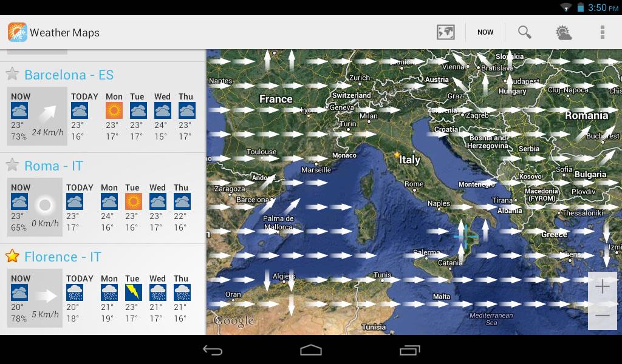
Task: Unfavorite Florence - IT with gold star
Action: tap(12, 256)
